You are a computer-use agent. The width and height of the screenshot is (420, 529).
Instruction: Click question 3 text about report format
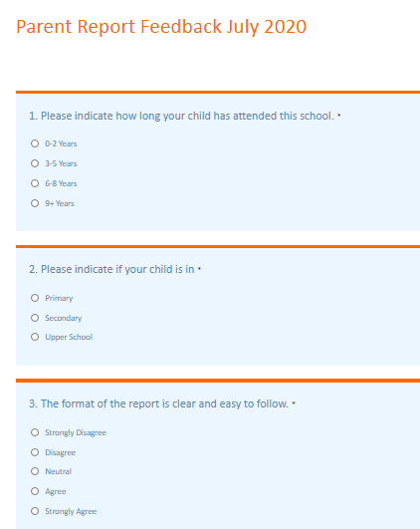(159, 403)
